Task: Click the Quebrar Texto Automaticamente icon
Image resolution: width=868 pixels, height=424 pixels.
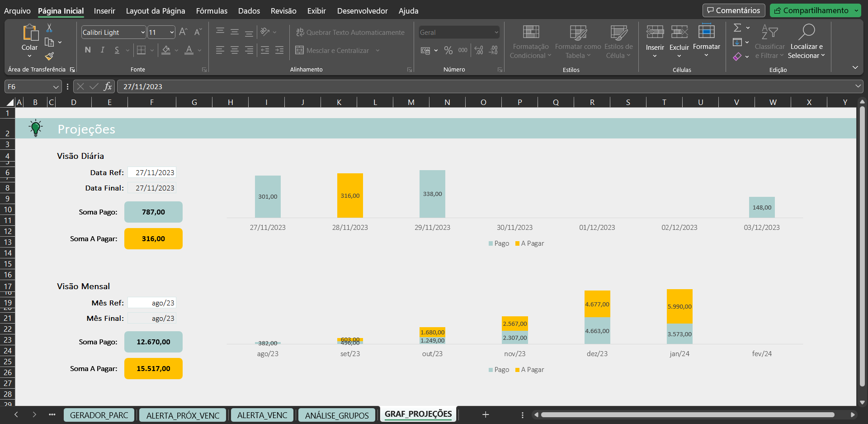Action: (300, 32)
